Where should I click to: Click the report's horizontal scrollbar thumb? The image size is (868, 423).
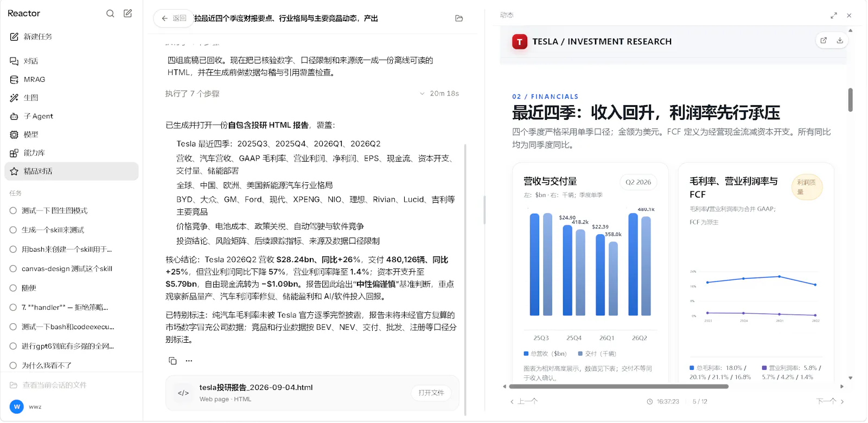coord(618,387)
